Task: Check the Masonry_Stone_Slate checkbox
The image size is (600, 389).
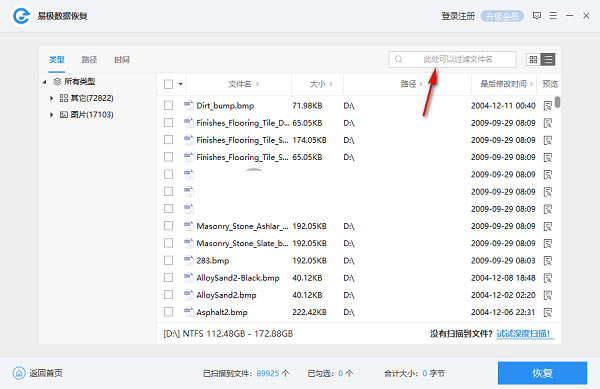Action: point(168,243)
